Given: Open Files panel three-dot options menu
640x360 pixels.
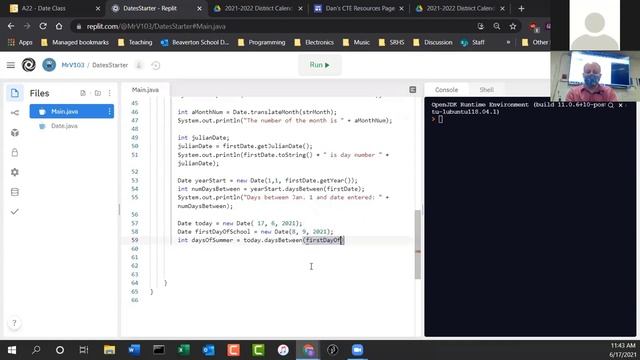Looking at the screenshot, I should 109,93.
